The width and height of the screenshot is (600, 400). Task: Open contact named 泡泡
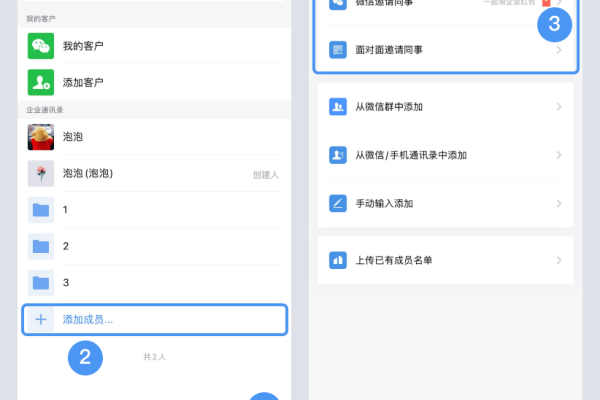click(73, 137)
